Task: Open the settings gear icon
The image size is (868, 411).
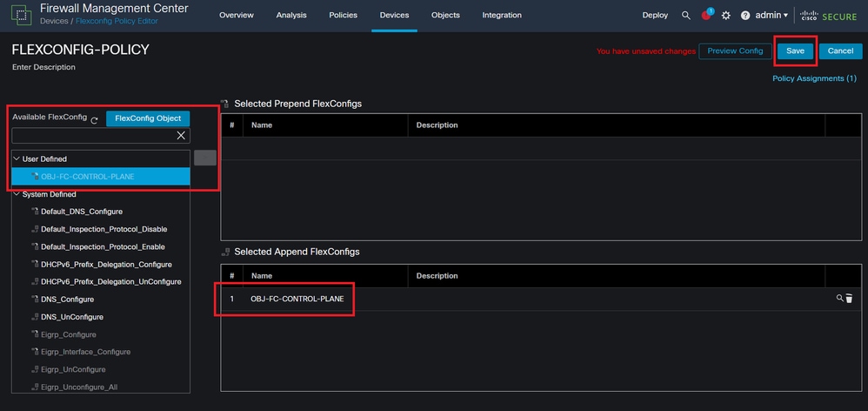Action: coord(725,16)
